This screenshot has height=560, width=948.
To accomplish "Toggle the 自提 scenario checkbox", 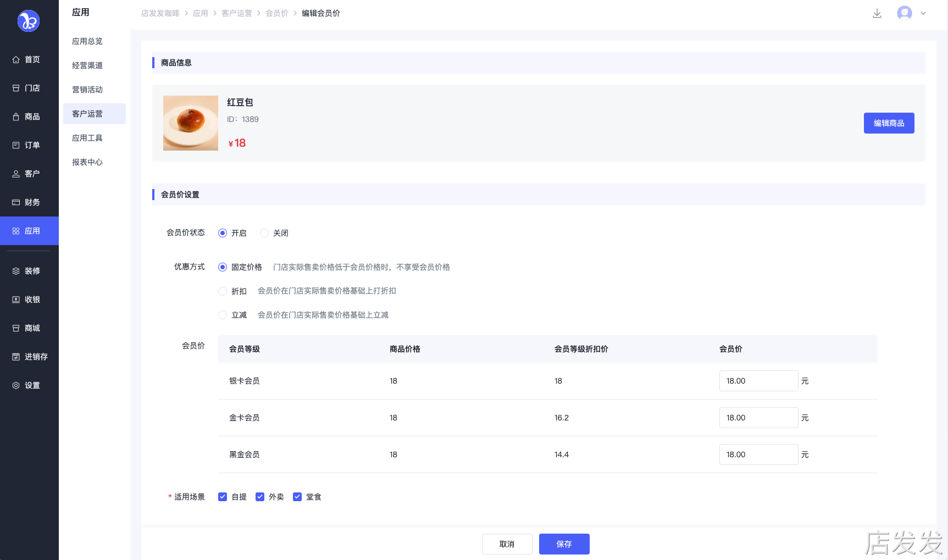I will [x=223, y=497].
